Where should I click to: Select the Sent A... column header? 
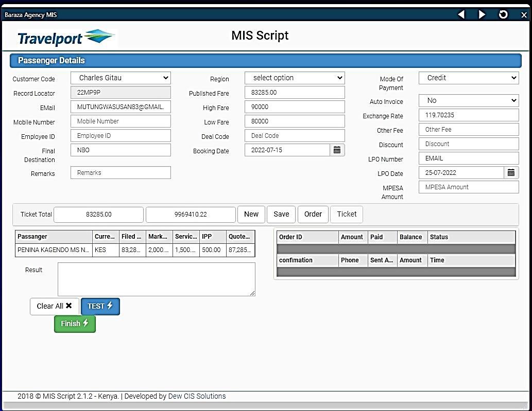382,260
